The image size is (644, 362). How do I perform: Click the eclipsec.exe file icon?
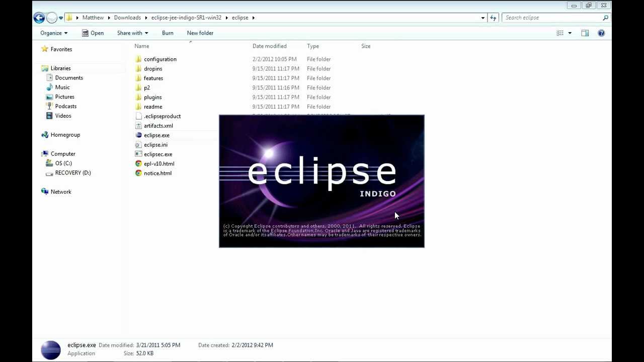pyautogui.click(x=138, y=154)
